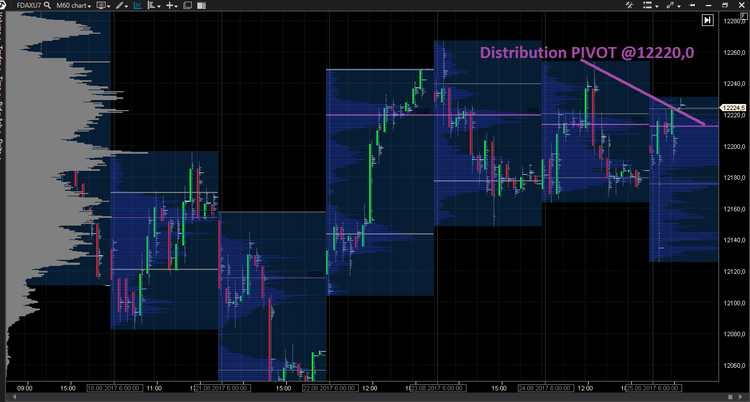Screen dimensions: 750x402
Task: Open the chart settings tools icon
Action: point(629,5)
